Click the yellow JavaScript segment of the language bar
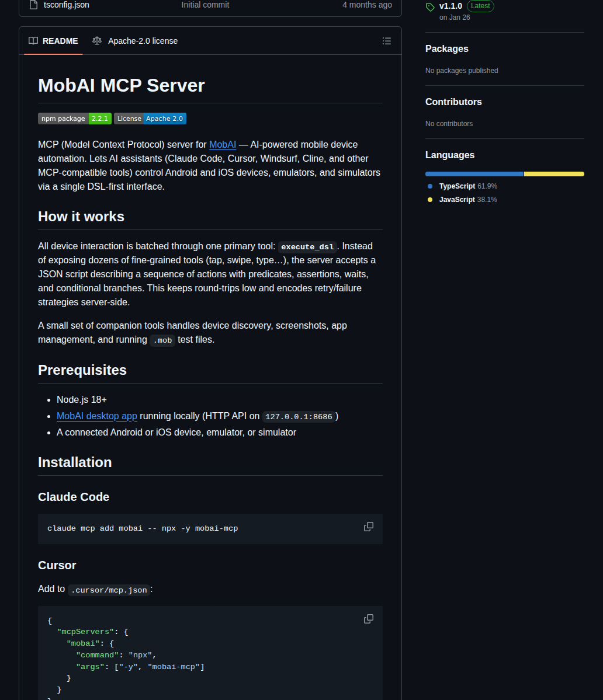 554,174
